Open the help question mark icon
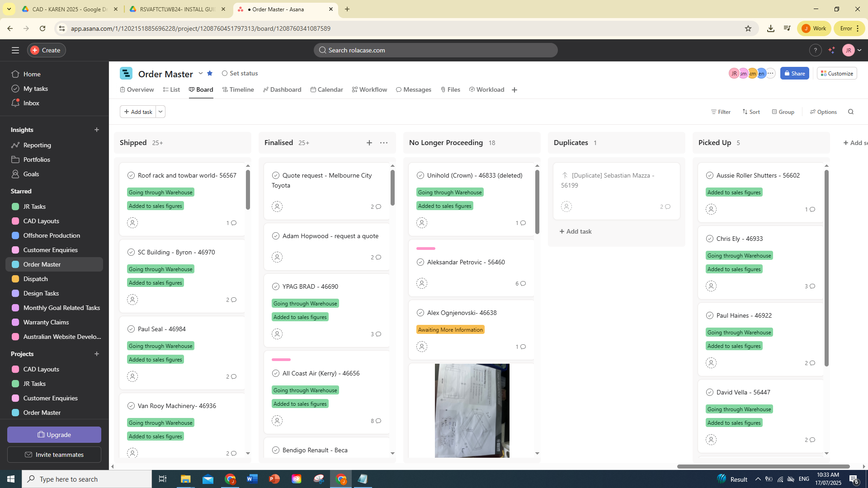Image resolution: width=868 pixels, height=488 pixels. [815, 50]
